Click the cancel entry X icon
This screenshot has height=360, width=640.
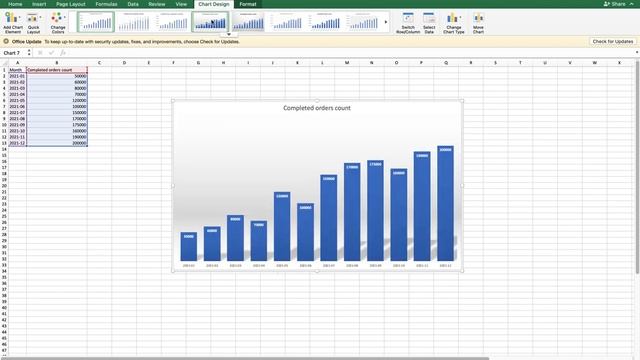coord(40,53)
